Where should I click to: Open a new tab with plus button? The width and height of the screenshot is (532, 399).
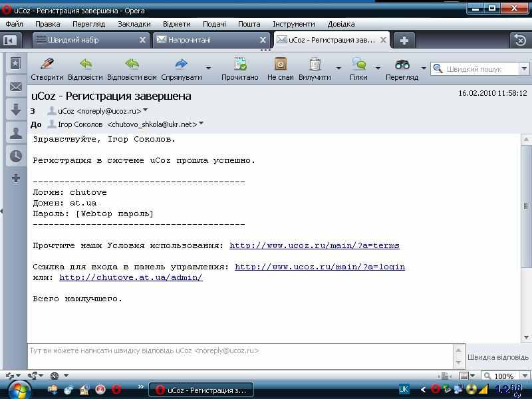coord(404,41)
